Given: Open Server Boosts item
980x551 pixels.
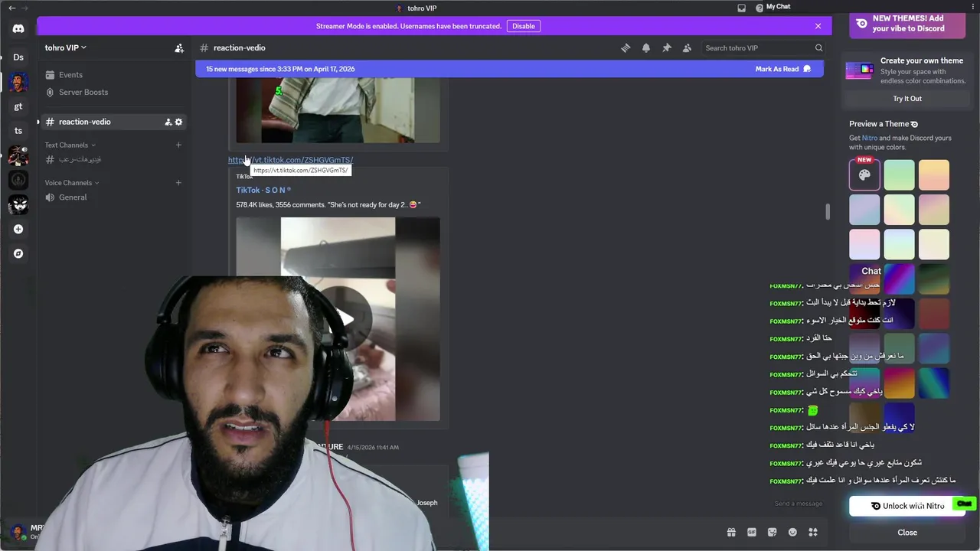Looking at the screenshot, I should [114, 92].
